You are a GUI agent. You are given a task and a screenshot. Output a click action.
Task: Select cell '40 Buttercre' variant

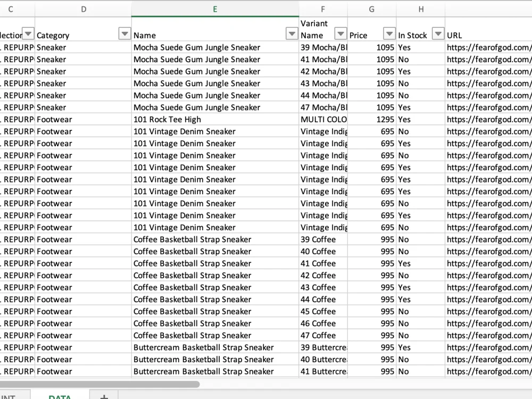point(323,360)
